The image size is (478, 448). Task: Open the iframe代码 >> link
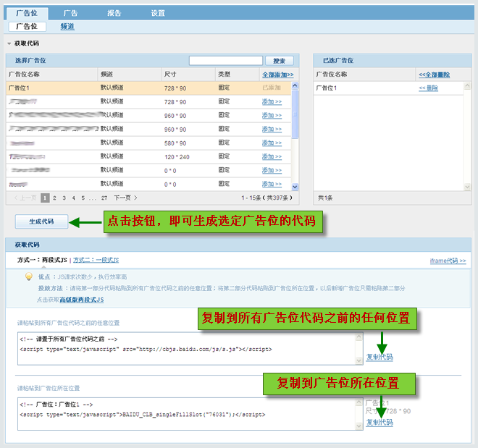coord(448,261)
